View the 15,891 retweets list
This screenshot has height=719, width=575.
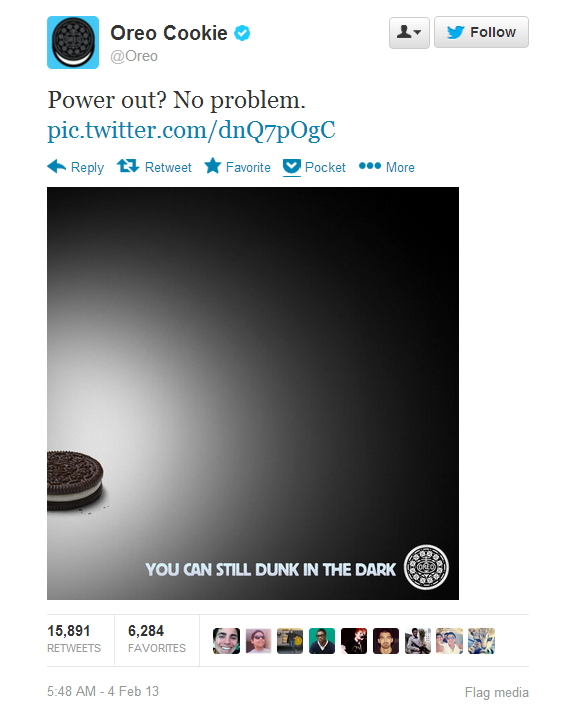(74, 638)
